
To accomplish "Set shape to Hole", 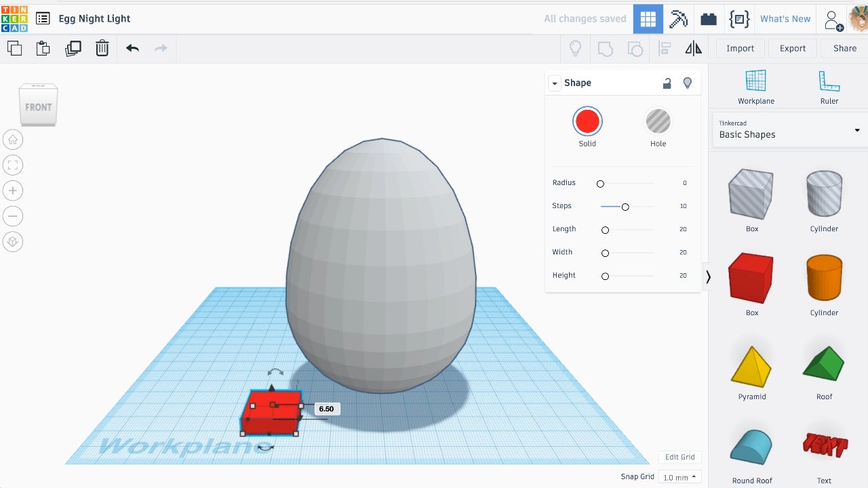I will tap(658, 122).
